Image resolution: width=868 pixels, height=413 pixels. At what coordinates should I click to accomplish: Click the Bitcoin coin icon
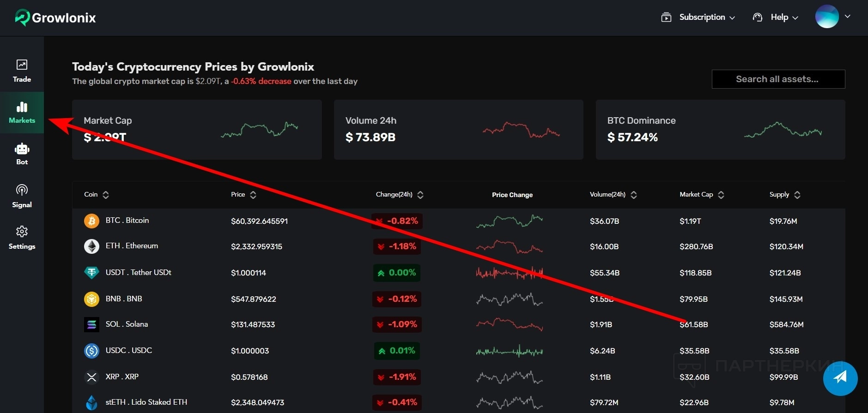click(x=91, y=221)
